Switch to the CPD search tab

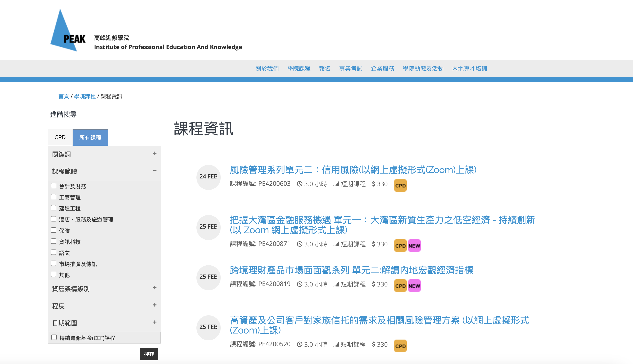point(60,137)
